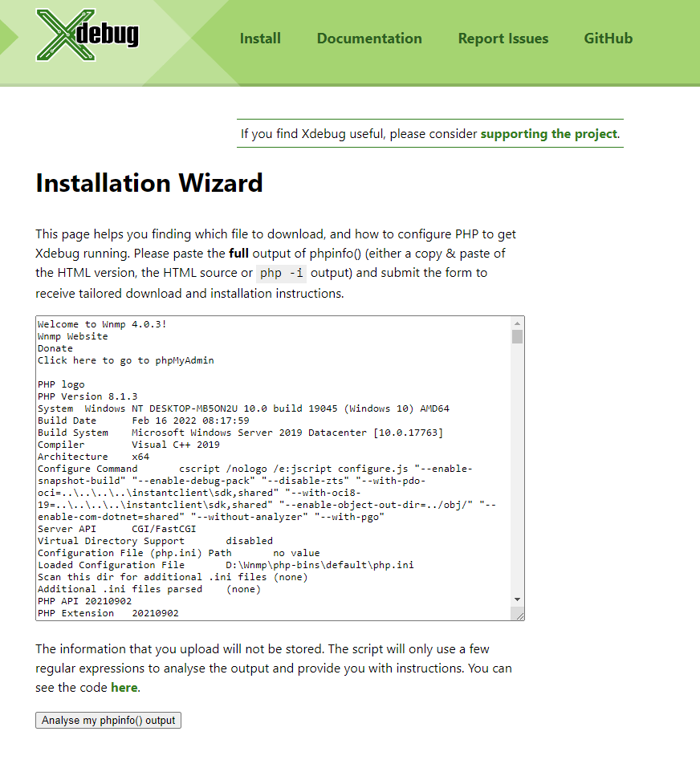Click the 'Virtual Directory Support disabled' line
The width and height of the screenshot is (700, 768).
tap(155, 541)
